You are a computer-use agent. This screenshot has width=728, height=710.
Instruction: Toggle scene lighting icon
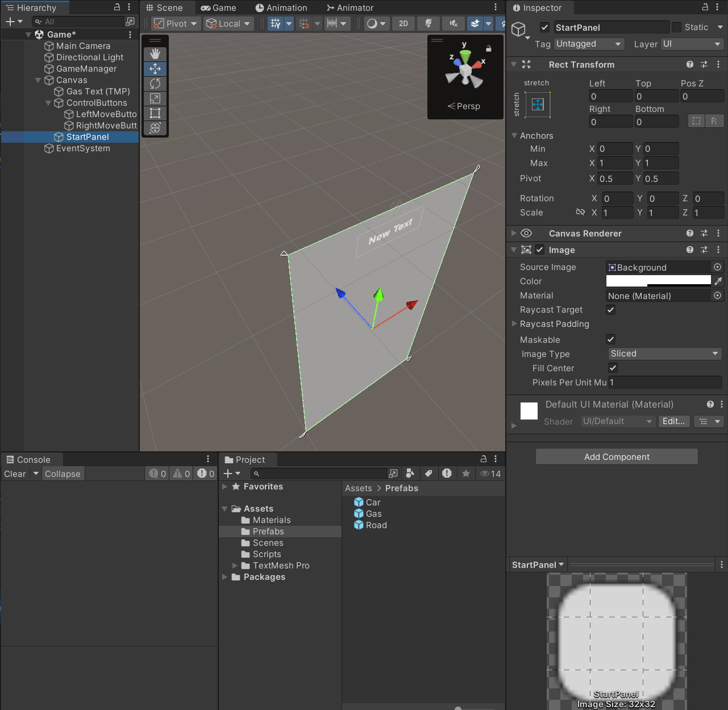(x=429, y=23)
